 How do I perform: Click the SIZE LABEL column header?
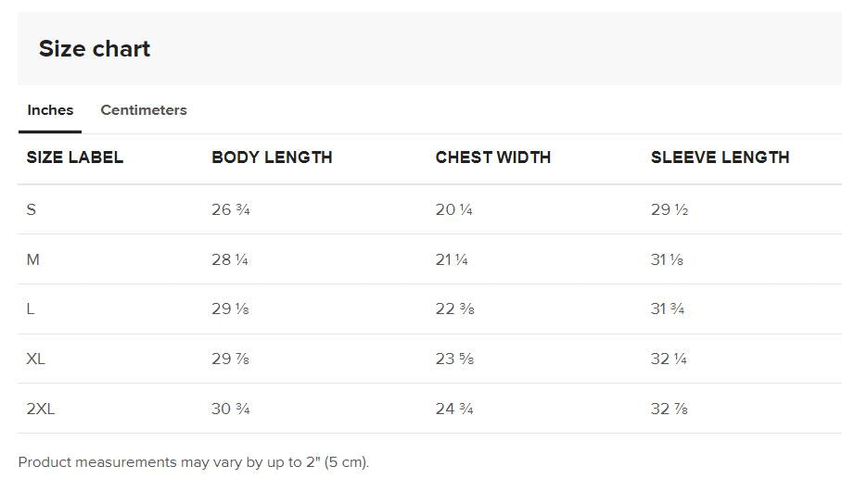pos(75,157)
